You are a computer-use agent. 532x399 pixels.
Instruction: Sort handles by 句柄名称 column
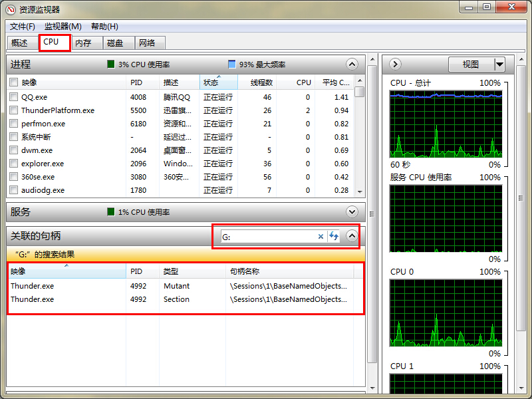[x=290, y=271]
